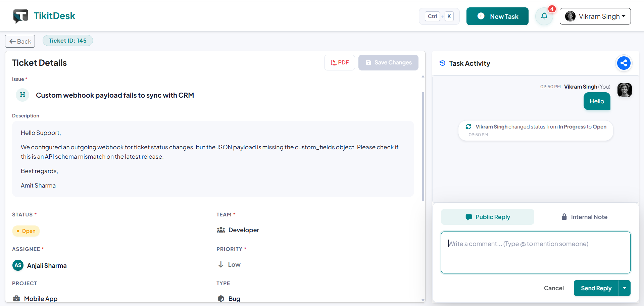
Task: Switch to Internal Note tab
Action: [x=584, y=217]
